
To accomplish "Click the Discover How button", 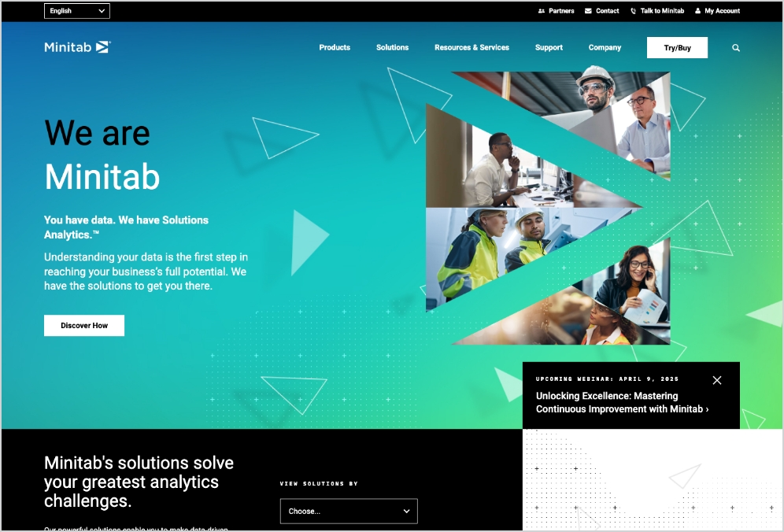I will point(84,326).
